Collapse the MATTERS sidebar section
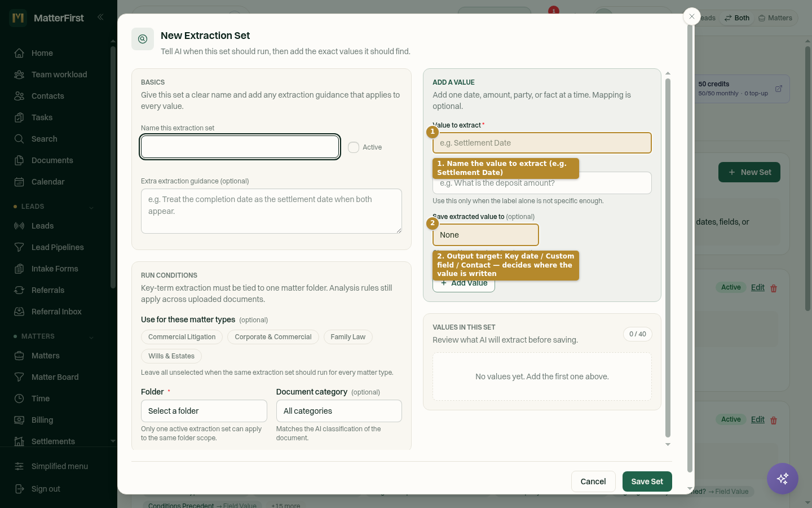 91,337
